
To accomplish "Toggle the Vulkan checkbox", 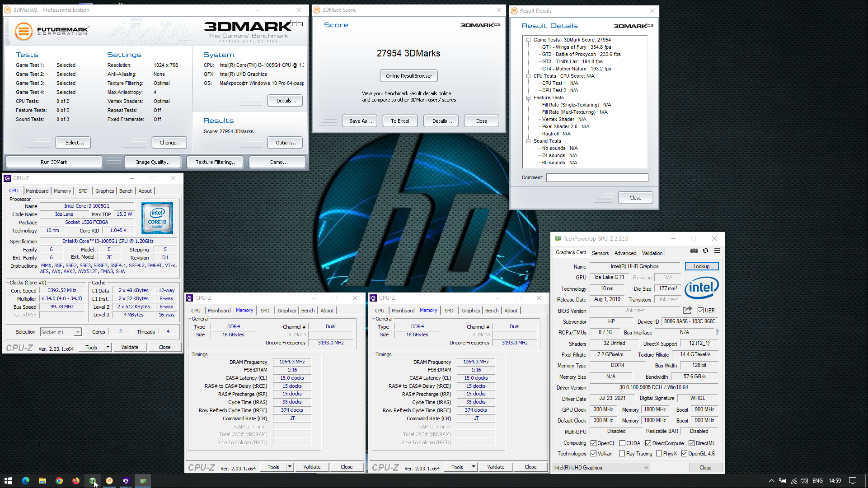I will [x=594, y=454].
